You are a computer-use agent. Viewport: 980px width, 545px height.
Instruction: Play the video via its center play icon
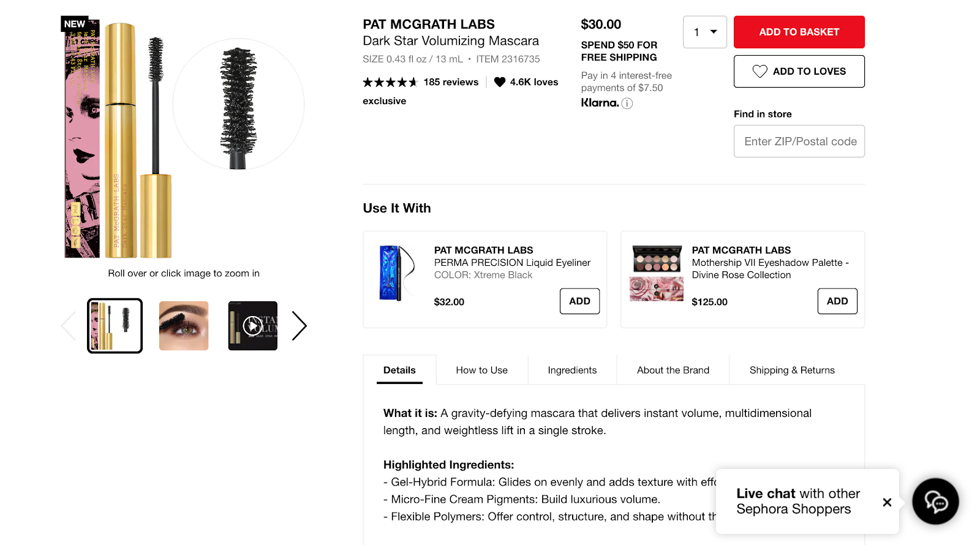coord(252,325)
